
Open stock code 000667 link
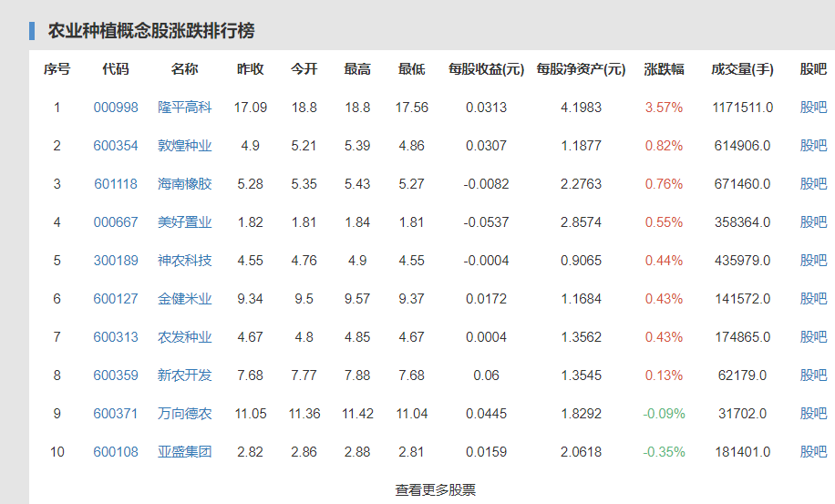coord(116,222)
